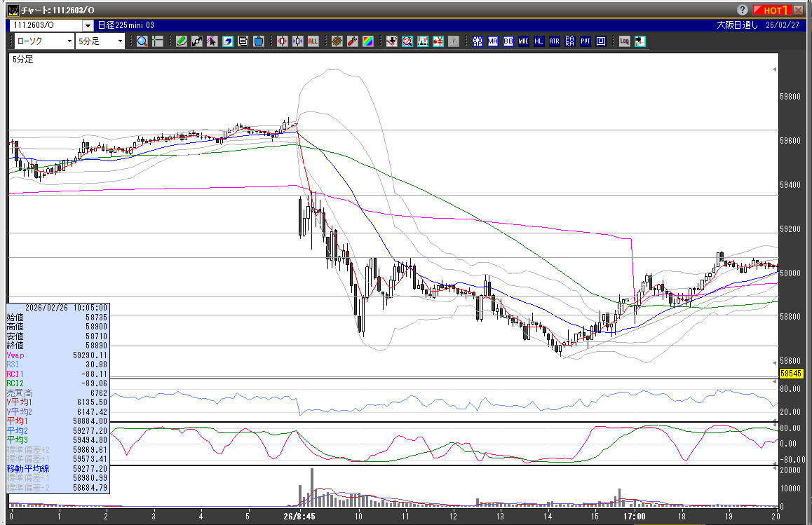Click the yellow 58545 price marker
Viewport: 812px width, 525px height.
coord(790,375)
